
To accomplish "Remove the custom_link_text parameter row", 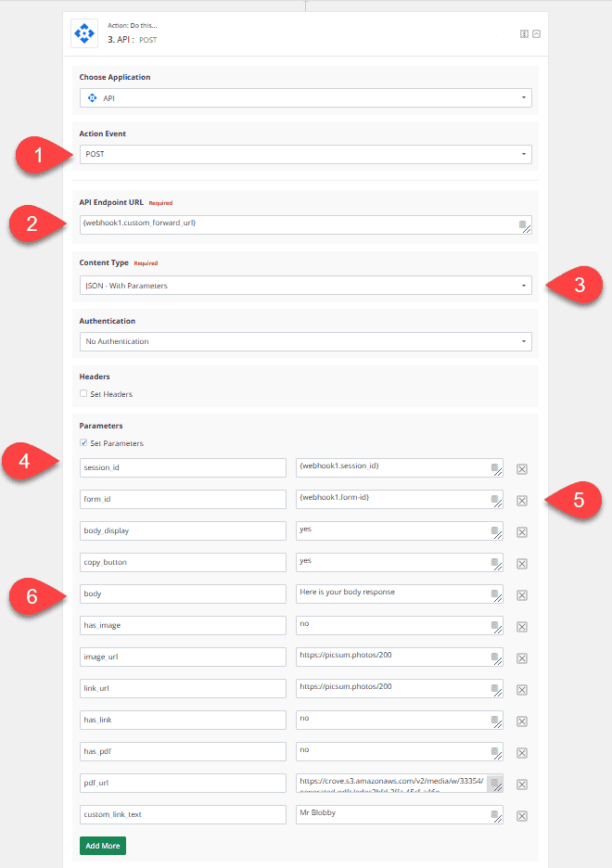I will coord(522,816).
